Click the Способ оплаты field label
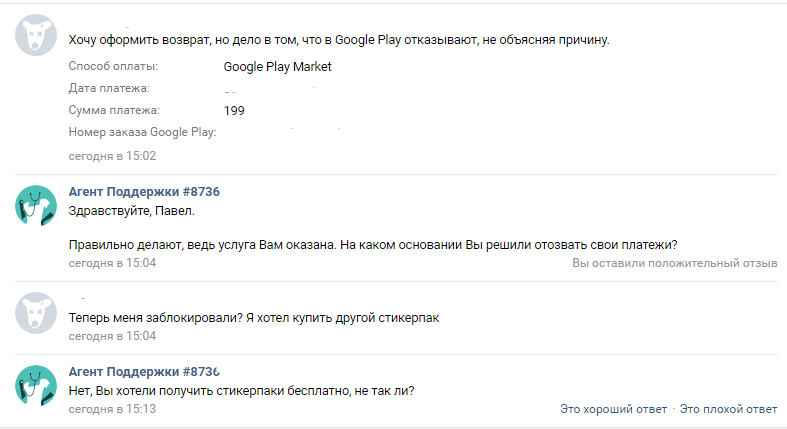The width and height of the screenshot is (787, 429). pyautogui.click(x=113, y=66)
